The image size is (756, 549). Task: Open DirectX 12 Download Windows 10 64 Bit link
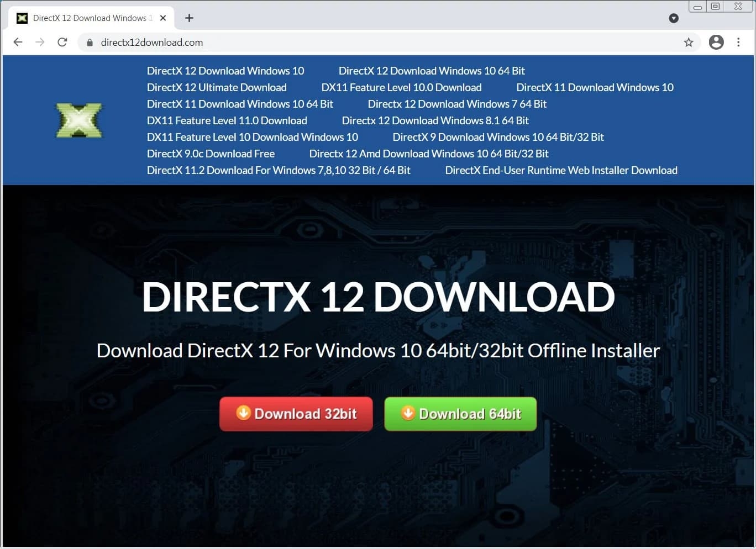click(x=432, y=71)
